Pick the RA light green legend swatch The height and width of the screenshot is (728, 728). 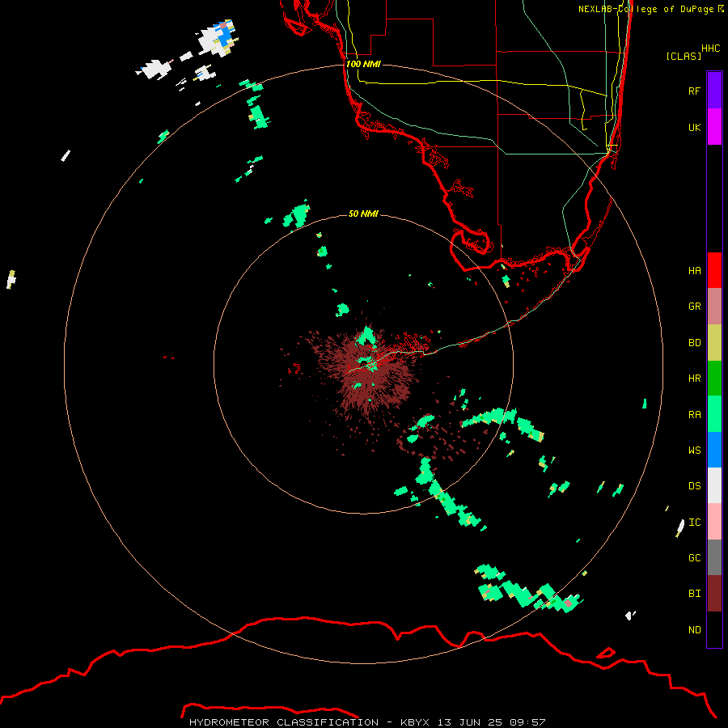pyautogui.click(x=714, y=414)
